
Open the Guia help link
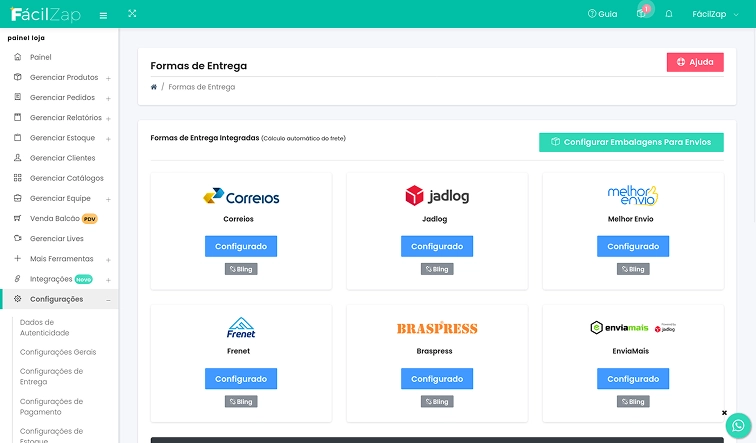click(x=602, y=14)
